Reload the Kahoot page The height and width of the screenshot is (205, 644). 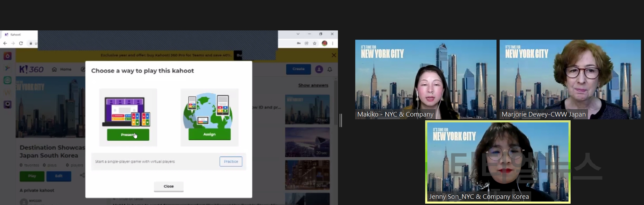[x=21, y=43]
